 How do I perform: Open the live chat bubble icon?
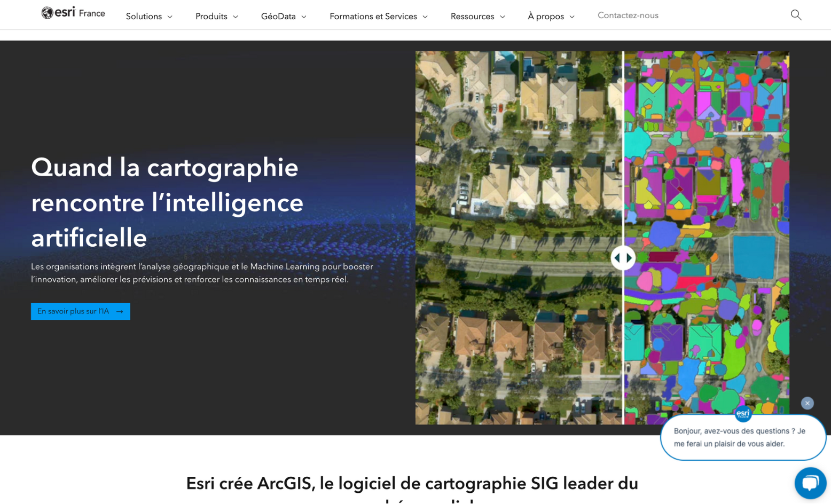click(x=810, y=483)
